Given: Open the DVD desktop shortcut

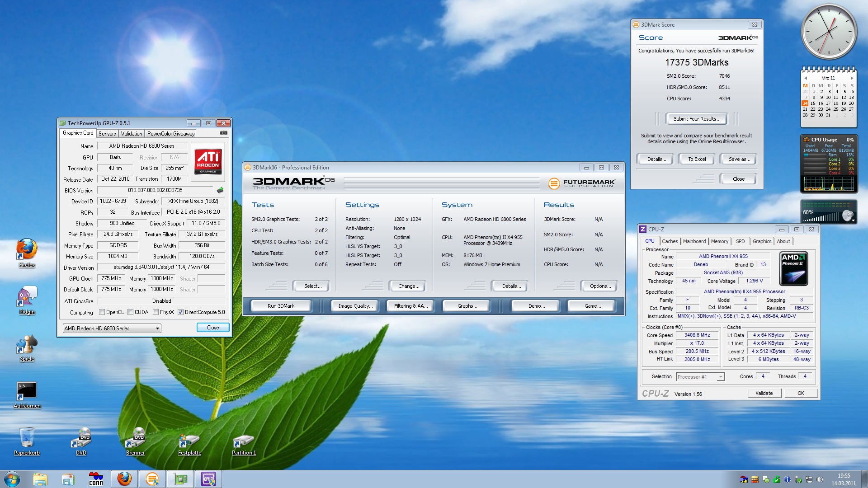Looking at the screenshot, I should (x=81, y=441).
